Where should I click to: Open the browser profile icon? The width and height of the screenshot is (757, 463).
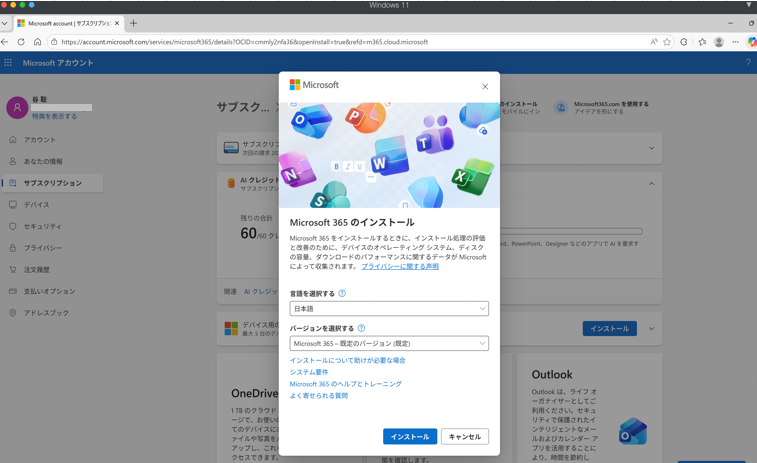pyautogui.click(x=718, y=42)
